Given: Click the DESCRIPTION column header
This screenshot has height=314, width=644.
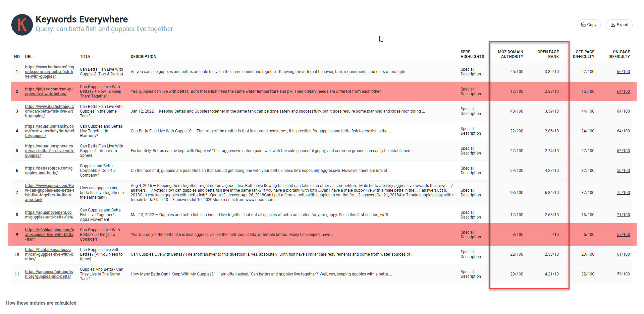Looking at the screenshot, I should click(x=144, y=57).
